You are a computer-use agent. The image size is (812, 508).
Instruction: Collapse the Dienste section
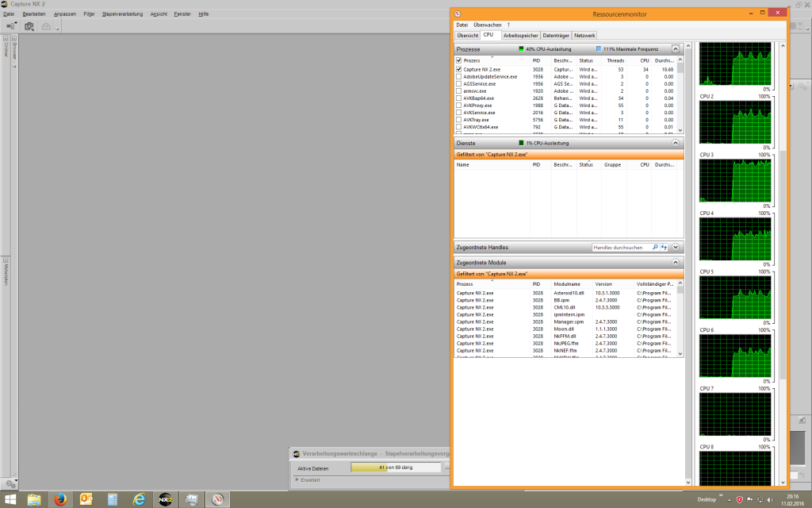point(676,143)
